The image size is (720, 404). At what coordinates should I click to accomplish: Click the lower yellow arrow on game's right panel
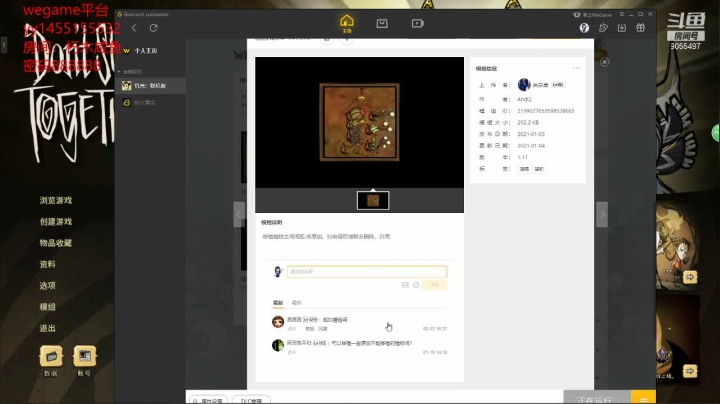690,370
